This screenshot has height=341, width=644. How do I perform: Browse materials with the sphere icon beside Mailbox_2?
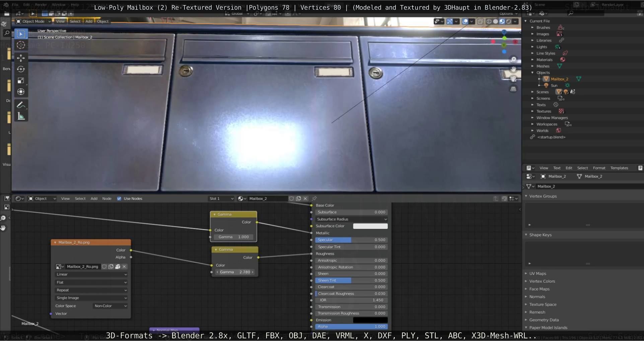[242, 198]
